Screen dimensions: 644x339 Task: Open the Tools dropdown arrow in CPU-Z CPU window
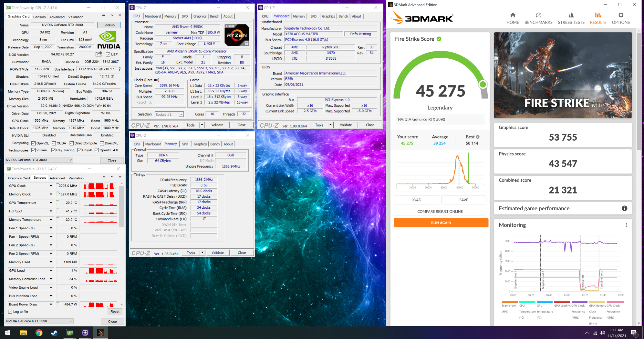point(202,125)
